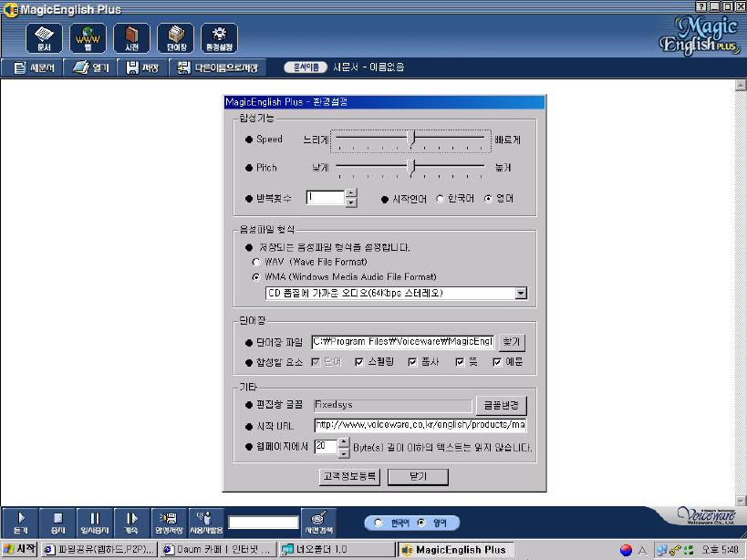Open the 사전 dictionary book icon
747x560 pixels.
(x=131, y=38)
